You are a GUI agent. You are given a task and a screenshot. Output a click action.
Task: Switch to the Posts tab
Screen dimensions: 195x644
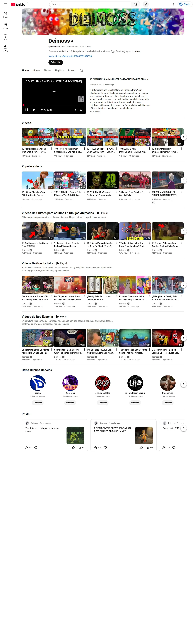tap(71, 71)
